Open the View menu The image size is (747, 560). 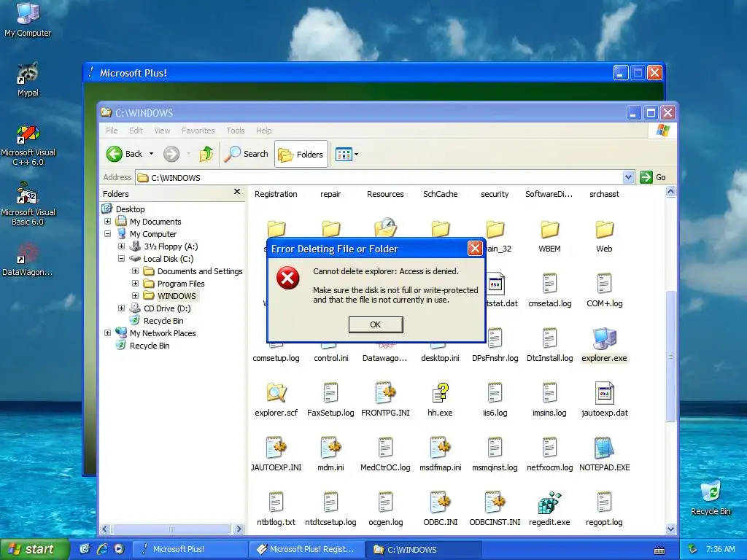point(162,131)
